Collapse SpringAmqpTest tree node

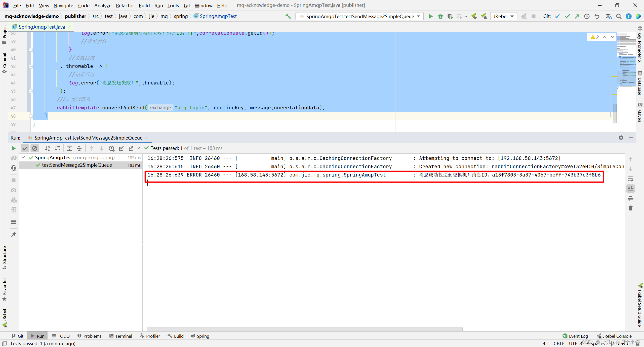23,157
